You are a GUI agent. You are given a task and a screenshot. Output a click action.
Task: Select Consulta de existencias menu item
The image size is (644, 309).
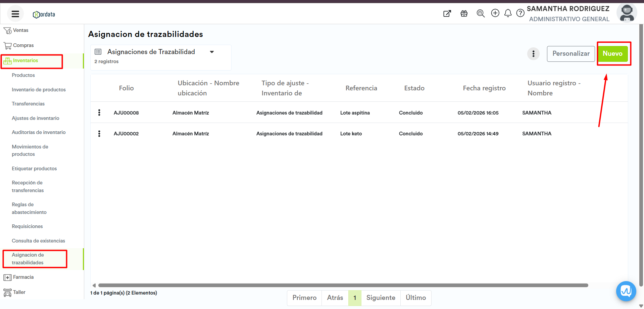[x=38, y=241]
